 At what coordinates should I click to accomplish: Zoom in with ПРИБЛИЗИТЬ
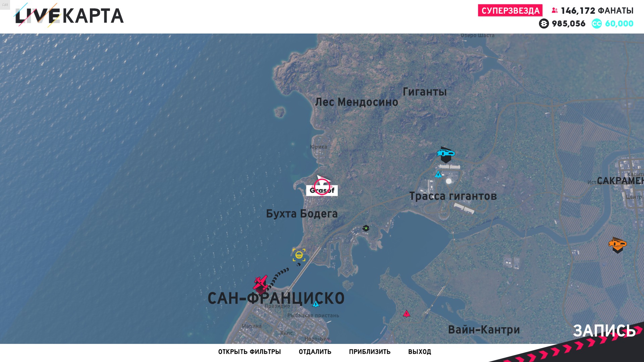370,352
